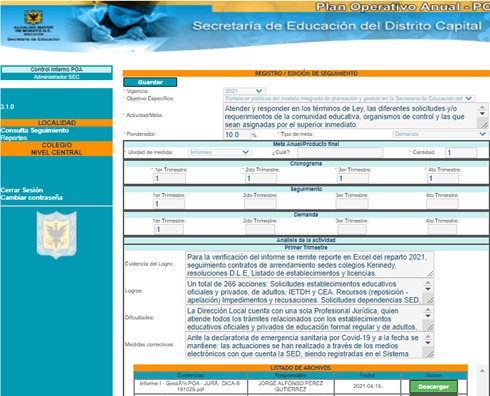Click the Actividad/Meta up arrow
This screenshot has width=490, height=396.
point(482,107)
